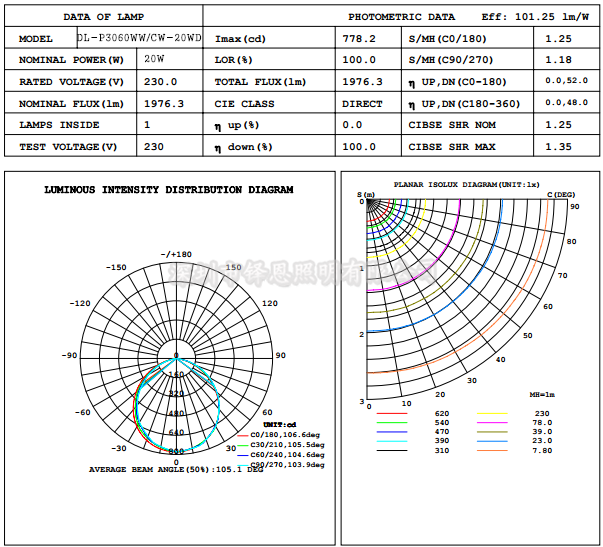Screen dimensions: 603x547
Task: Click the blue C60/240 curve legend line
Action: 242,455
